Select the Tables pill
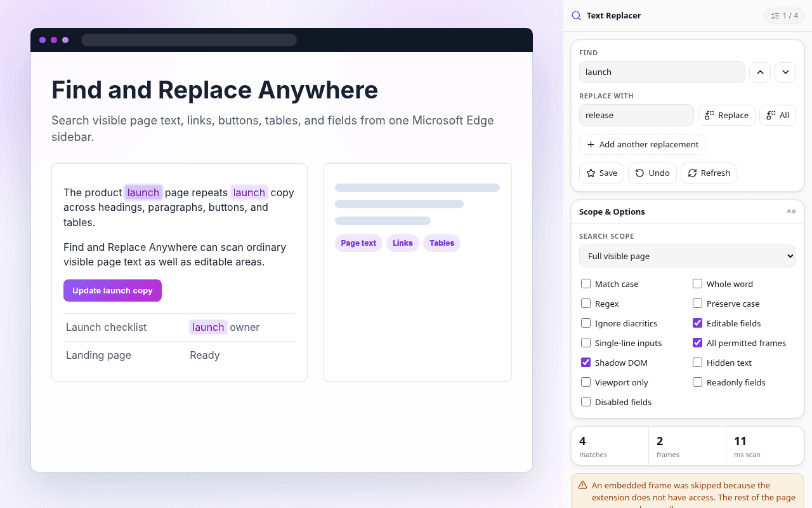This screenshot has width=812, height=508. click(442, 243)
